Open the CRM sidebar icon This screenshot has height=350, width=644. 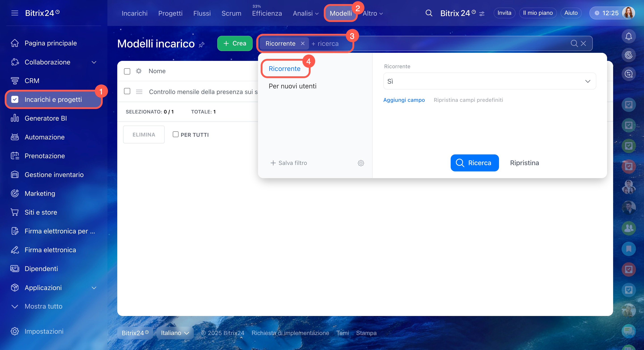15,81
